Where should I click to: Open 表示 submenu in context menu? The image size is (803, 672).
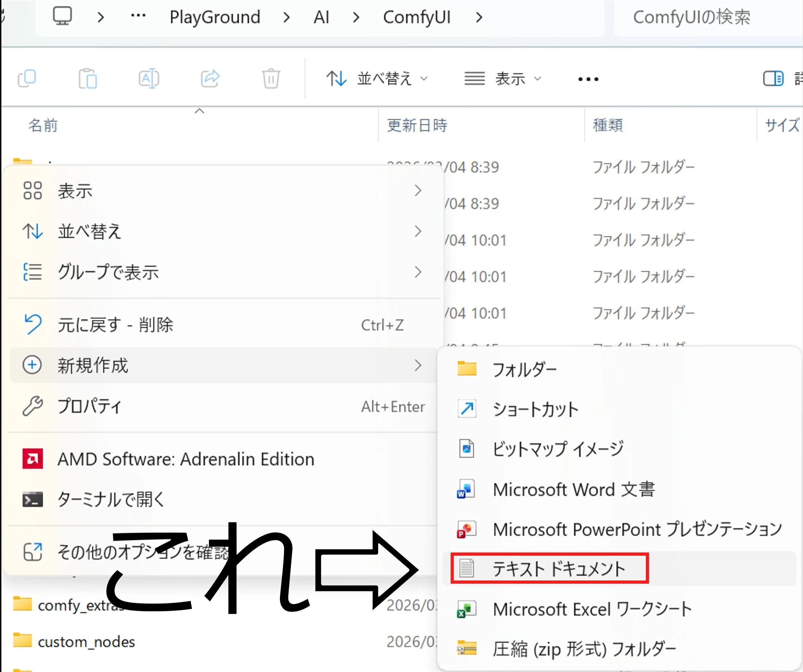click(223, 190)
